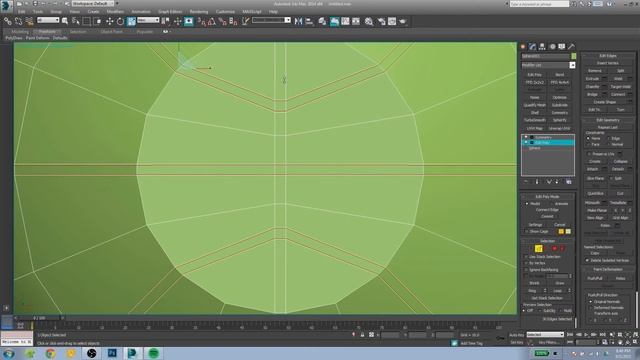640x360 pixels.
Task: Enable the By Vertex checkbox
Action: (526, 263)
